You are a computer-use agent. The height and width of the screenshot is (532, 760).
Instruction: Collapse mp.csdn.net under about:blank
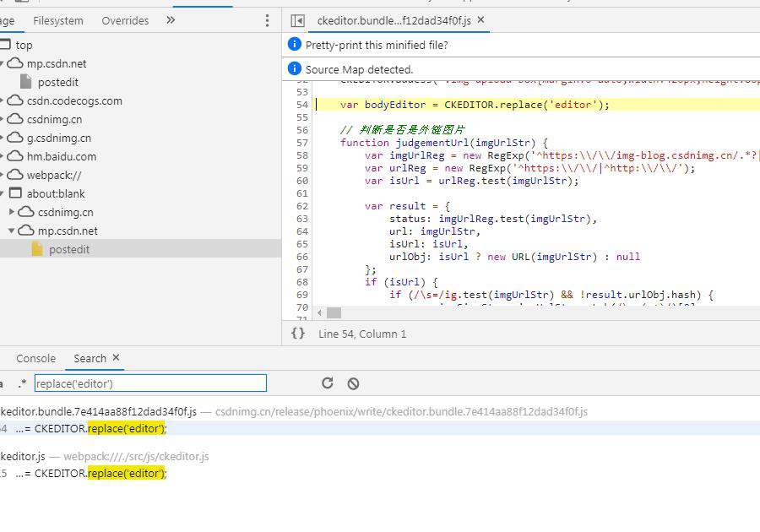(12, 231)
